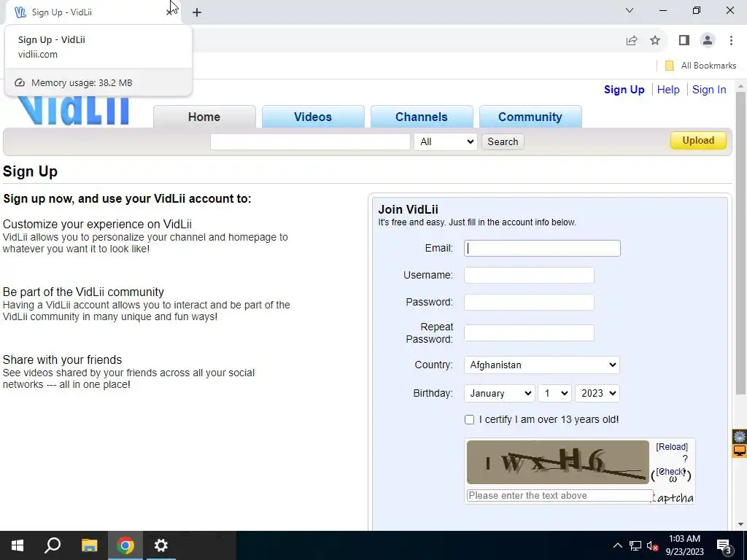This screenshot has width=747, height=560.
Task: Click the Username input field
Action: (x=529, y=275)
